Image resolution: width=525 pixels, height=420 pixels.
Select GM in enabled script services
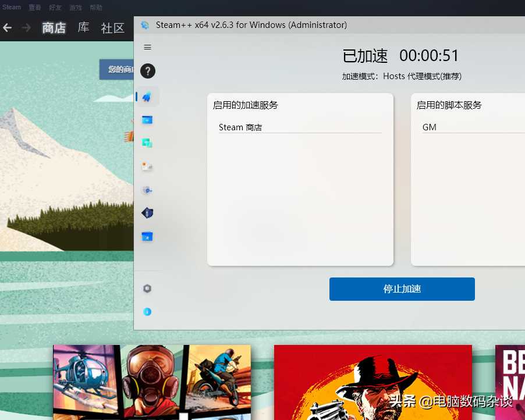tap(430, 127)
